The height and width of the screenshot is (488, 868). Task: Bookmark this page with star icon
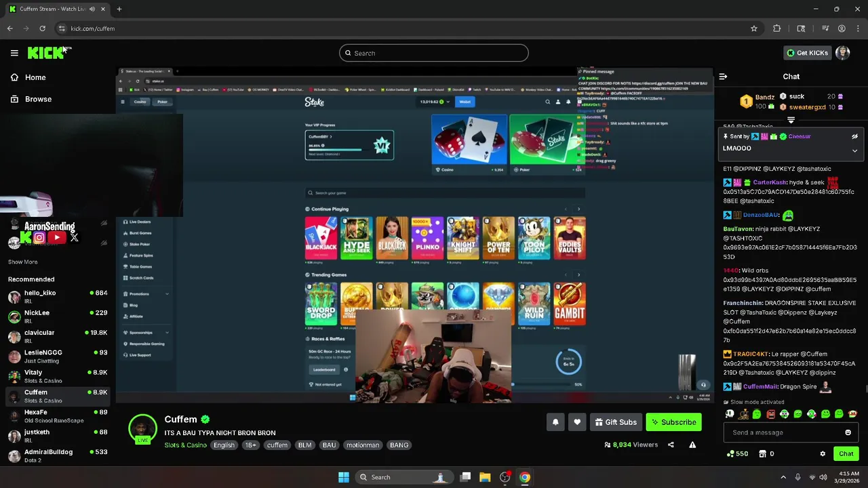point(753,28)
